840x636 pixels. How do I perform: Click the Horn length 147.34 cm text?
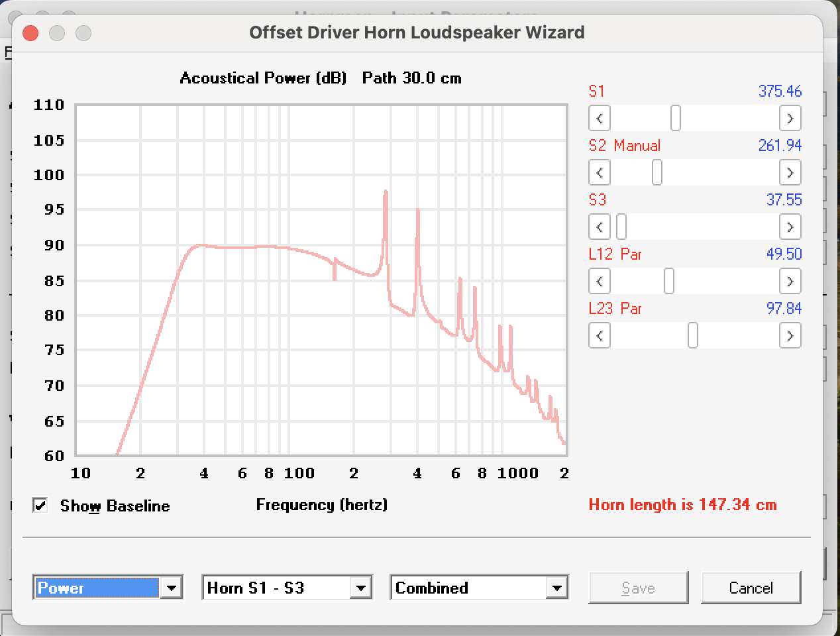click(683, 505)
